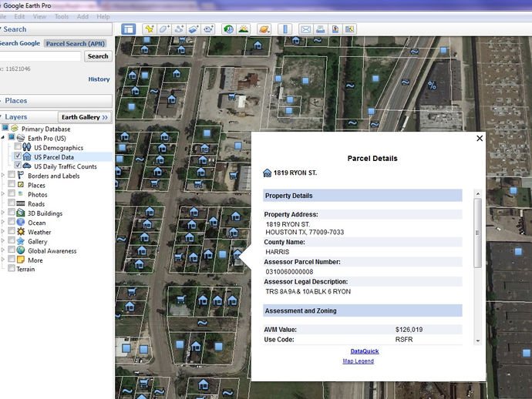Screen dimensions: 532x399
Task: Enable the US Demographics checkbox
Action: (18, 146)
